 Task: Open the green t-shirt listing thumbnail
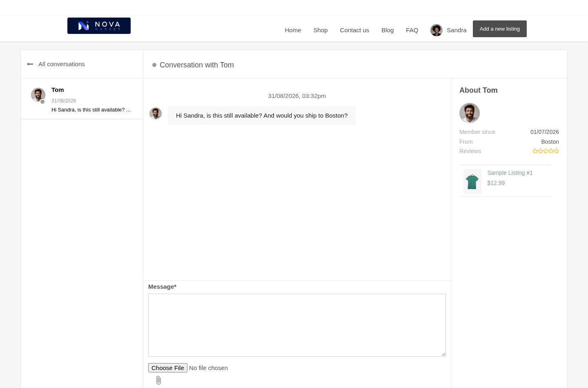tap(472, 181)
